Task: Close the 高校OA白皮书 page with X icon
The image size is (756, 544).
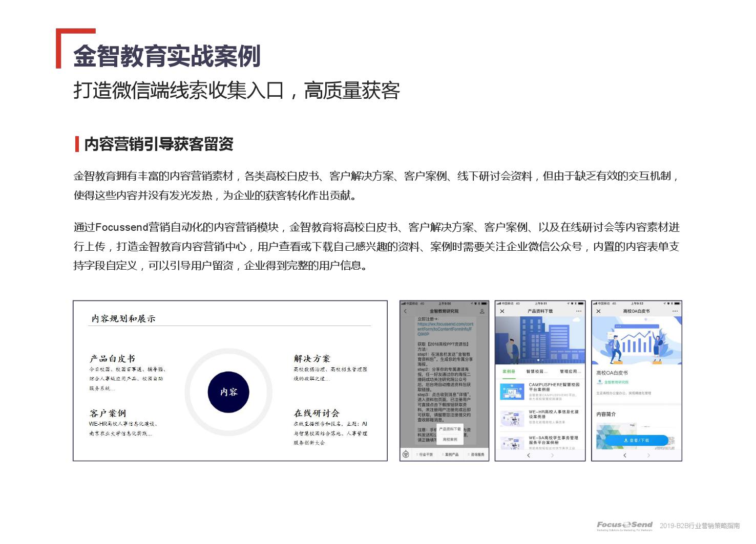Action: pyautogui.click(x=598, y=311)
